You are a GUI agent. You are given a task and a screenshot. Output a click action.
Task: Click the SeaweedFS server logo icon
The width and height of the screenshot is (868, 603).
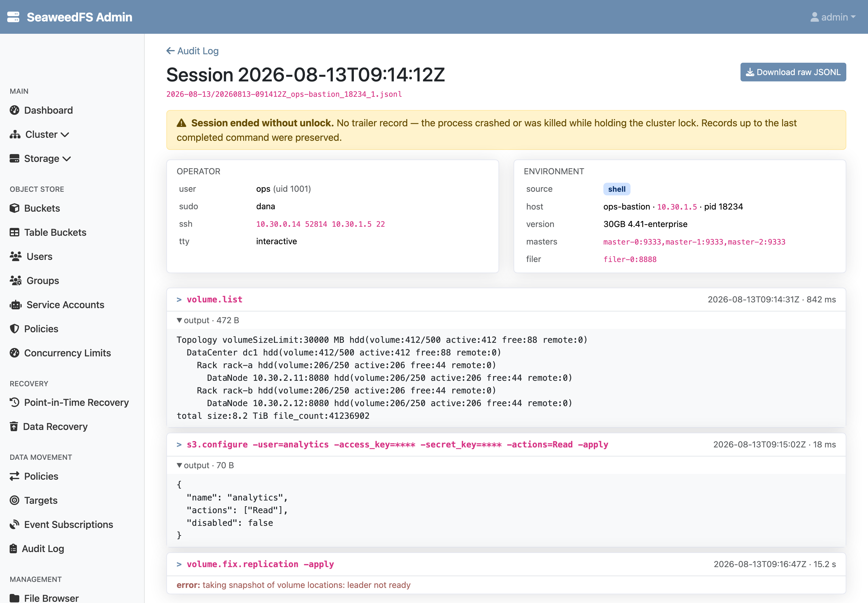click(x=13, y=17)
